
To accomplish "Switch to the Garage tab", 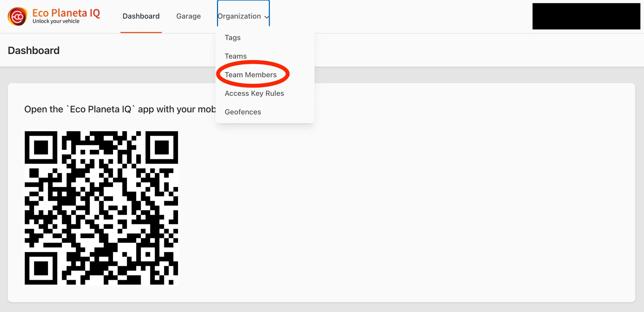I will (188, 16).
